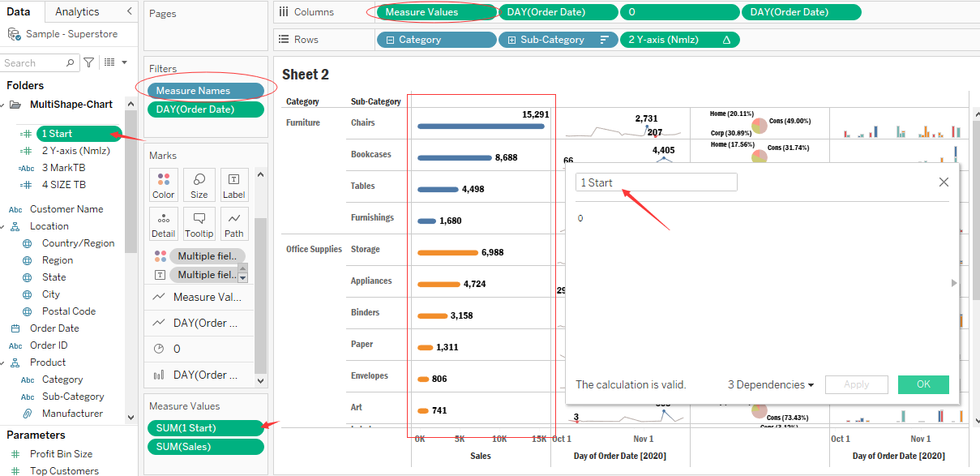Image resolution: width=980 pixels, height=476 pixels.
Task: Select the Path icon on the Marks card
Action: tap(233, 223)
